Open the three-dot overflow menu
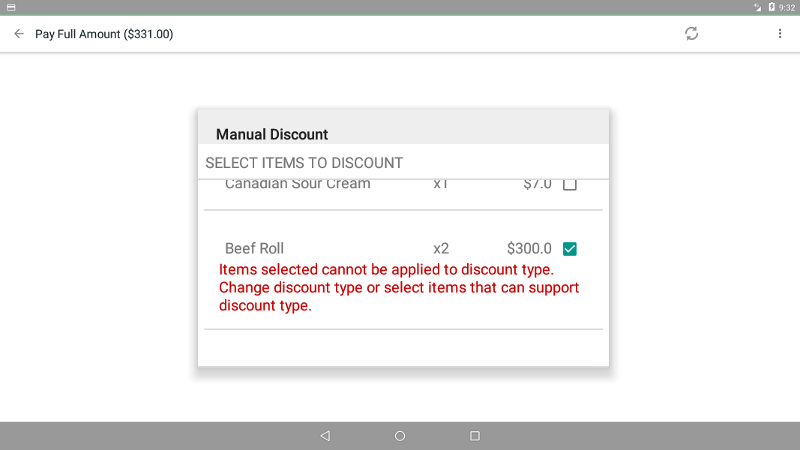 coord(780,34)
